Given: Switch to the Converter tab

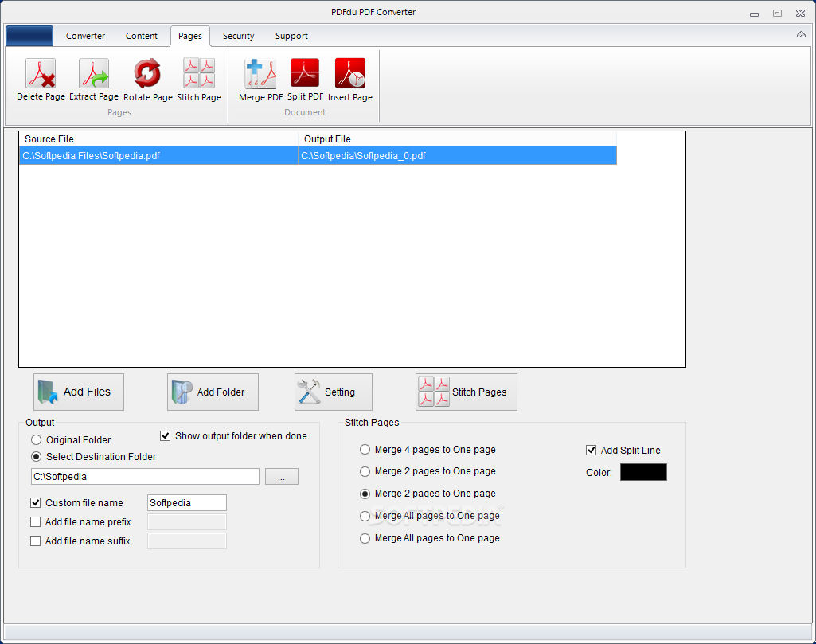Looking at the screenshot, I should 85,36.
